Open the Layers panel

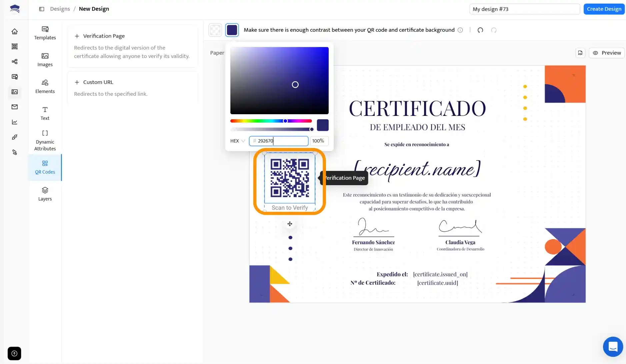pos(45,194)
